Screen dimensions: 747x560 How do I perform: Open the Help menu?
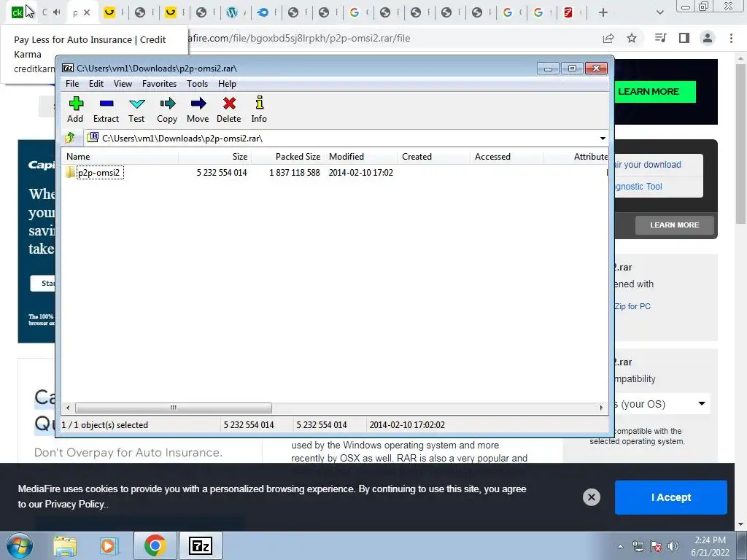pos(228,84)
